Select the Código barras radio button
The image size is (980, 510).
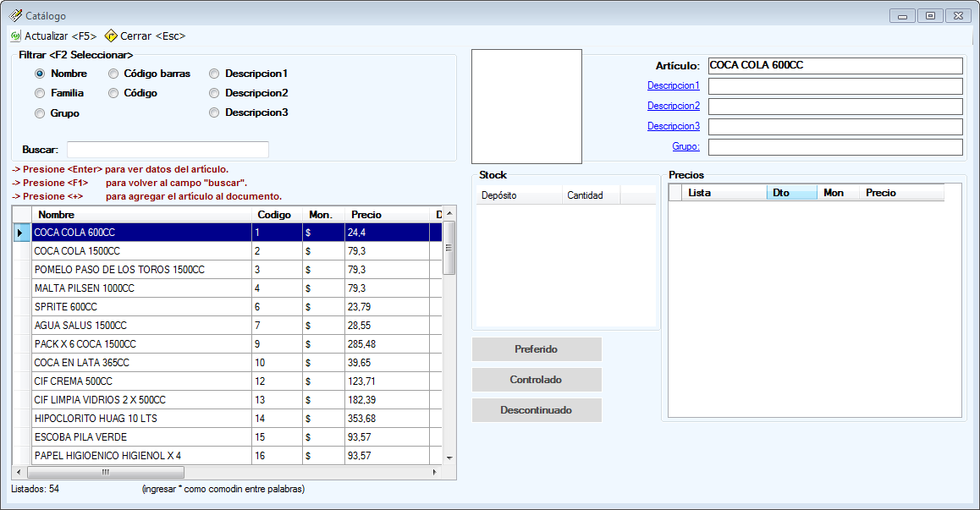(x=113, y=74)
